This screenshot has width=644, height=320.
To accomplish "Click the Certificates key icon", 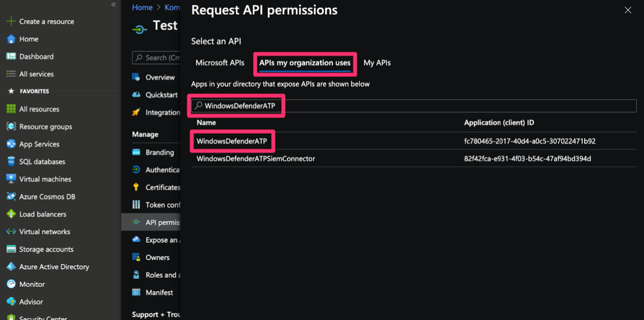I will pos(136,187).
